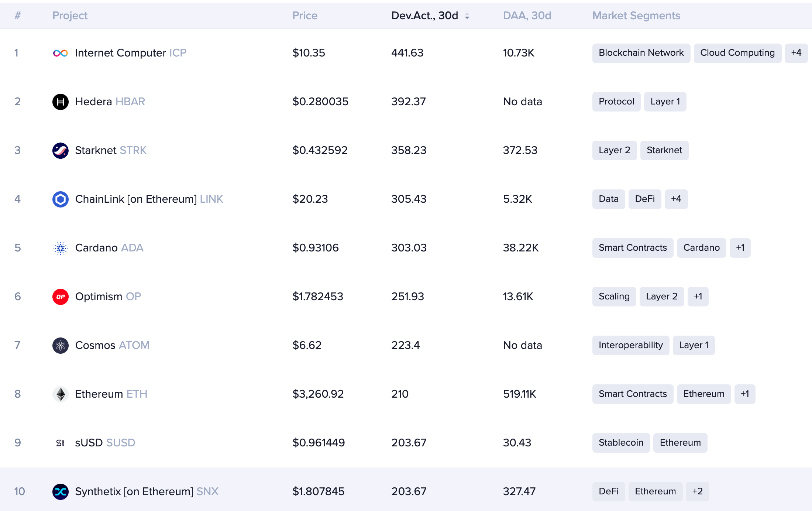
Task: Click the Internet Computer infinity logo icon
Action: pyautogui.click(x=61, y=53)
